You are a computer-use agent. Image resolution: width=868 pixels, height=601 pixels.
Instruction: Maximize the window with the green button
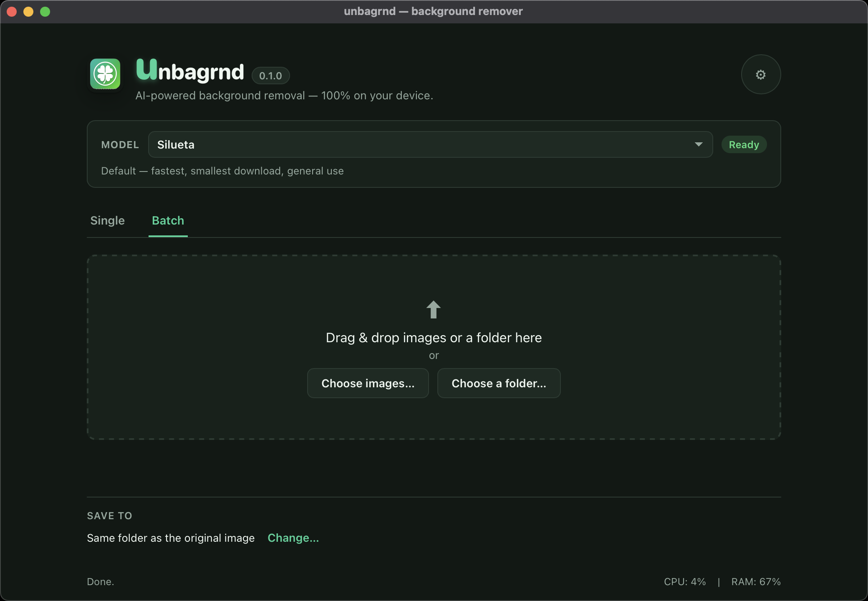click(45, 12)
